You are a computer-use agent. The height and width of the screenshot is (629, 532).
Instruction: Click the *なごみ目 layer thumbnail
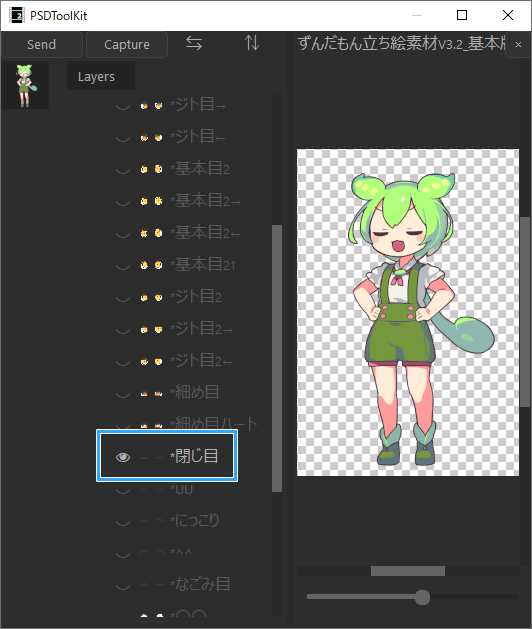[152, 585]
